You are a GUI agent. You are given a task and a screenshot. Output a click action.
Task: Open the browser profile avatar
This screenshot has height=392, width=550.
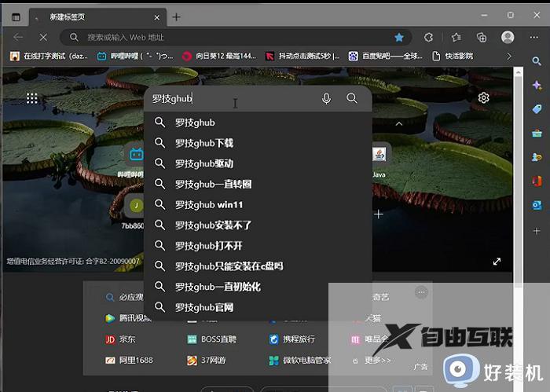point(508,37)
